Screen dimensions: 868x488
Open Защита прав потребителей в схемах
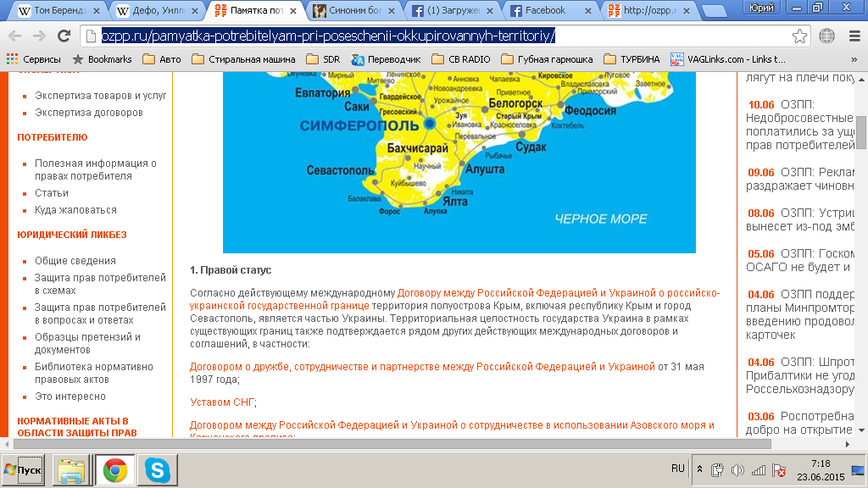[100, 284]
